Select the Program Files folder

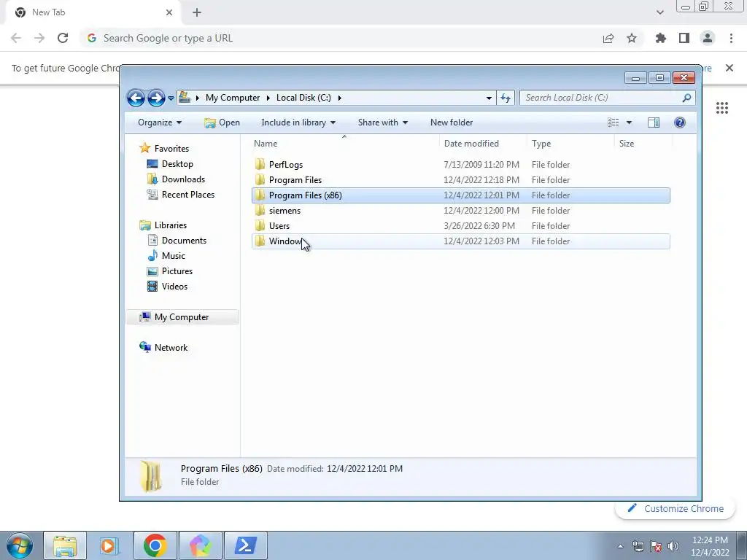(461, 179)
